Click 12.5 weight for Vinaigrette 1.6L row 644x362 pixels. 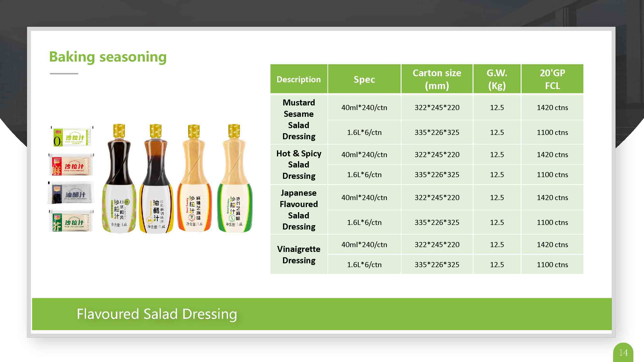point(497,264)
